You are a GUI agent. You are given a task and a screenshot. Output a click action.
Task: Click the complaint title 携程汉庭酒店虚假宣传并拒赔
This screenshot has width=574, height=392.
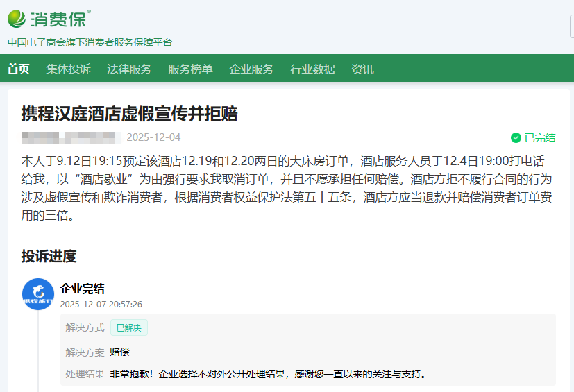tap(129, 113)
